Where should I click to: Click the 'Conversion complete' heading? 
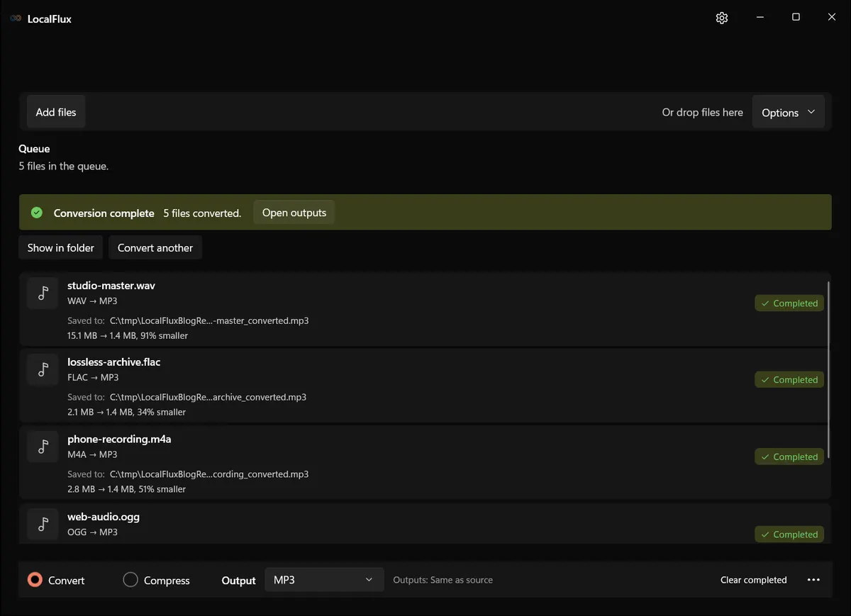point(104,213)
